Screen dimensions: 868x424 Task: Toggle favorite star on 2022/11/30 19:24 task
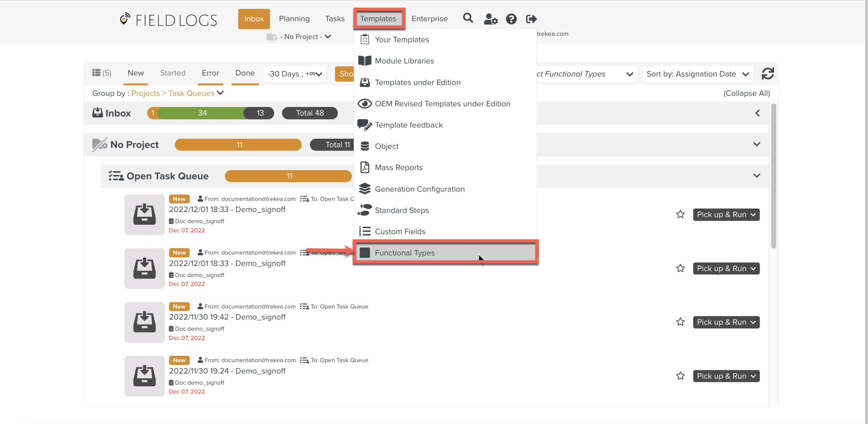[680, 376]
